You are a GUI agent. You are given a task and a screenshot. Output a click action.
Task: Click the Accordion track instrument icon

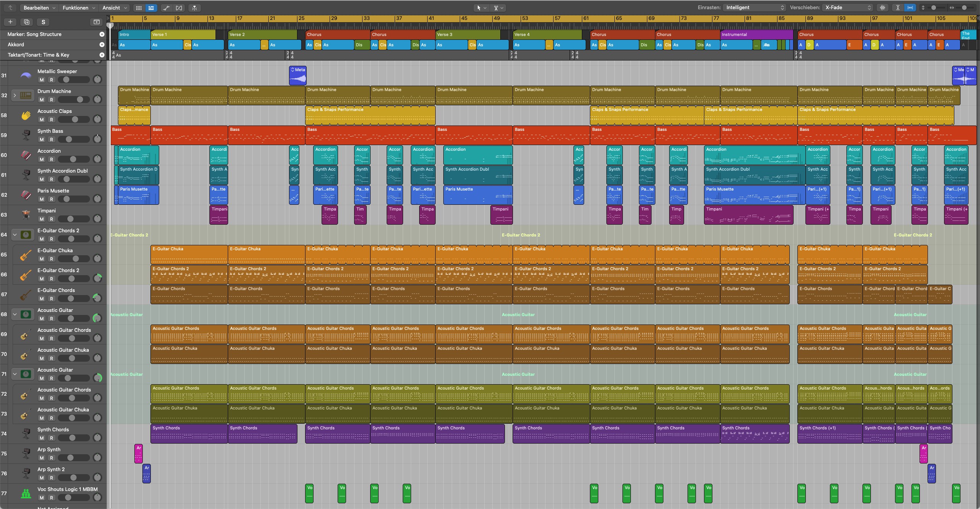[26, 155]
